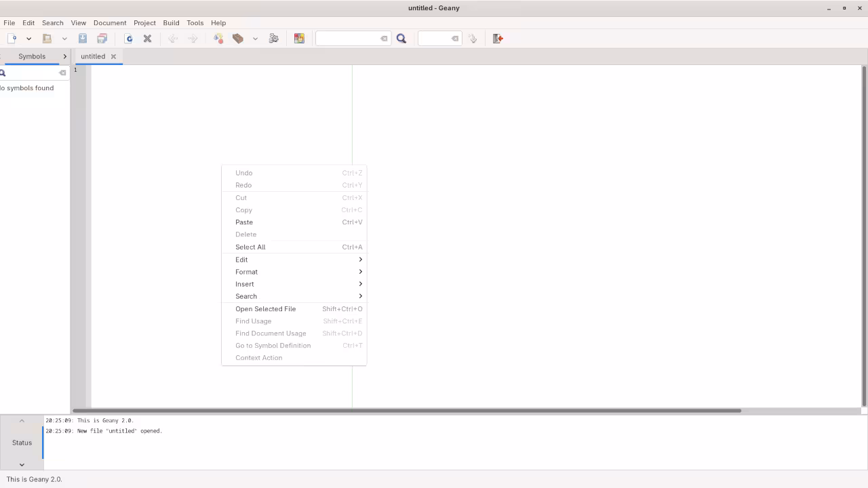Close the untitled tab with its X

pyautogui.click(x=113, y=56)
